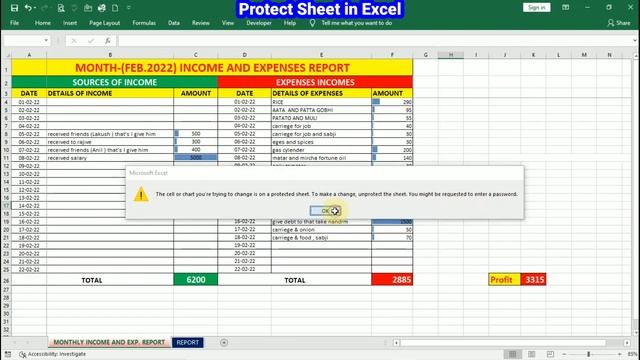Click the zoom out minus icon
The width and height of the screenshot is (640, 360).
click(564, 354)
